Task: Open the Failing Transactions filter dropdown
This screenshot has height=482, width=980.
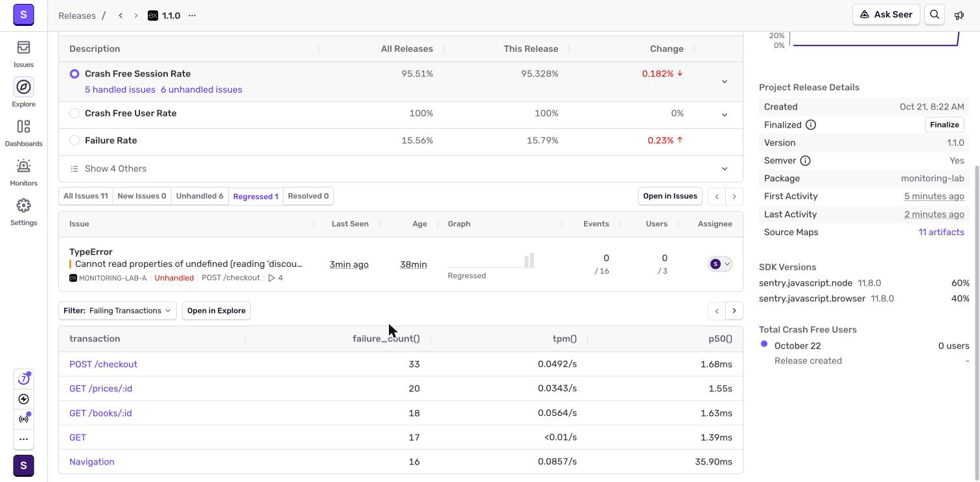Action: click(x=117, y=311)
